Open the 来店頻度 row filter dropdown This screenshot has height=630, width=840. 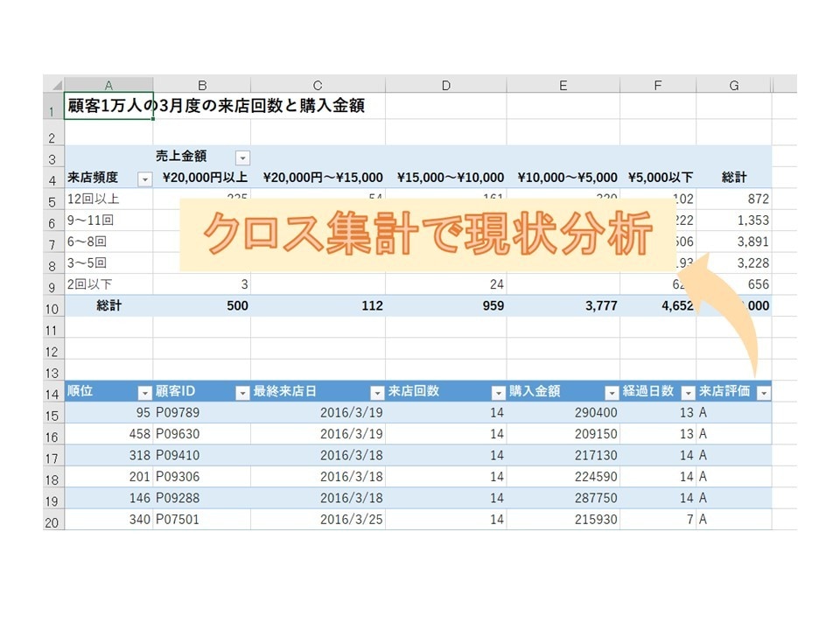point(144,179)
